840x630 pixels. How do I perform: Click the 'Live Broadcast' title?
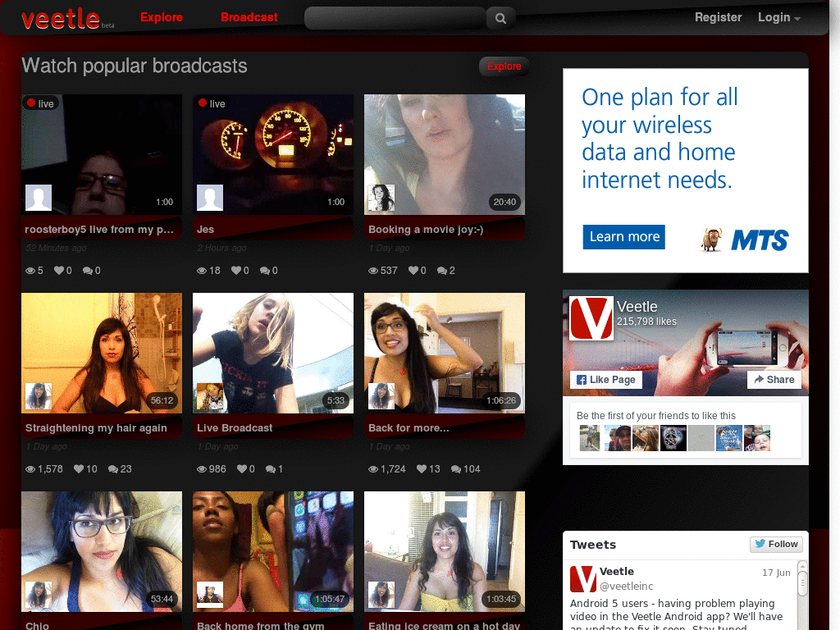click(x=235, y=428)
